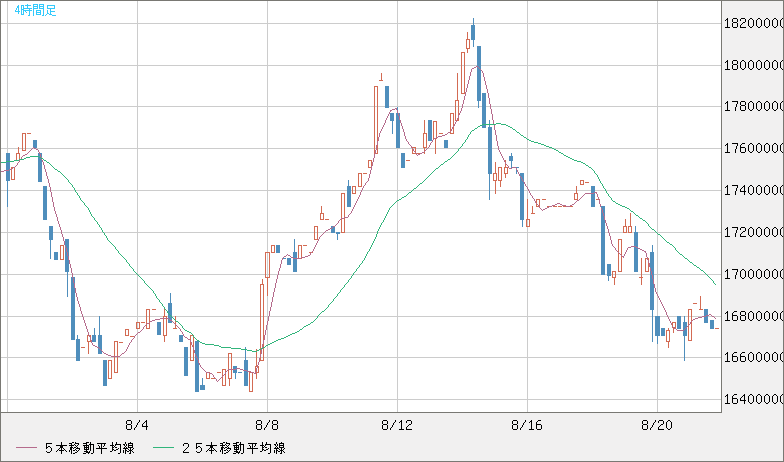
Task: Click the 17400000 price axis label
Action: pos(754,190)
